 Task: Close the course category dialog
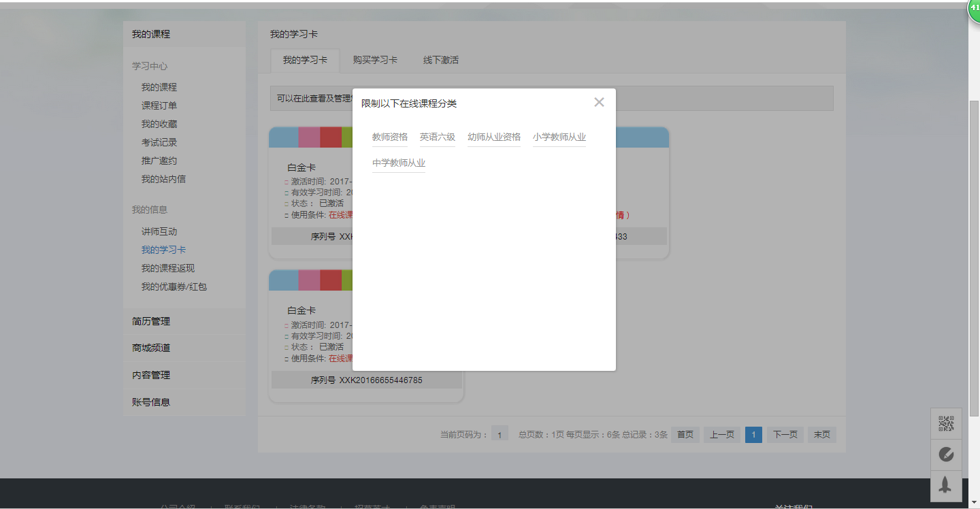599,102
